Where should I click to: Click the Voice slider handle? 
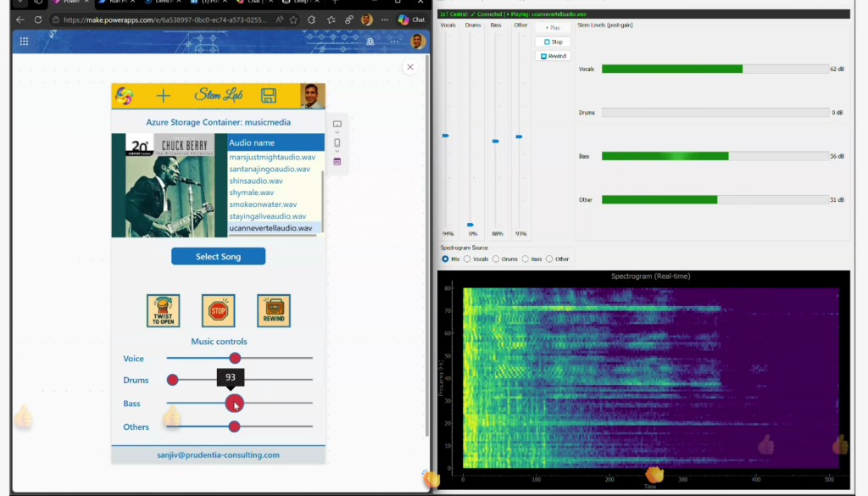(235, 359)
